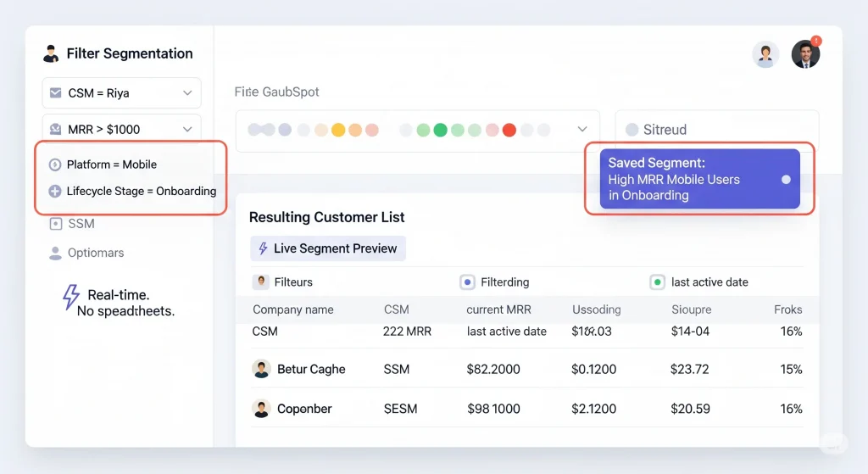Toggle the Filterding checkbox

[x=466, y=282]
